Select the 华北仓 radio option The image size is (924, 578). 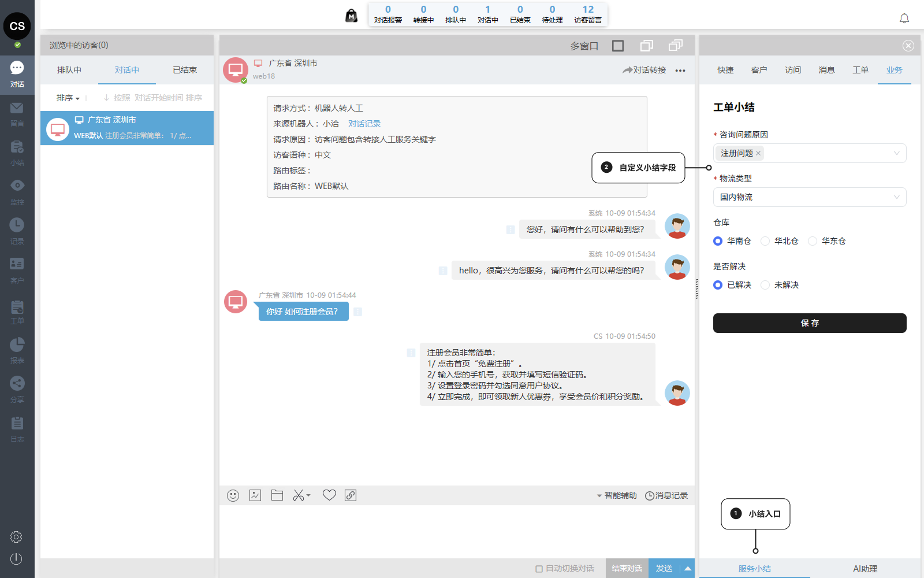pos(765,241)
